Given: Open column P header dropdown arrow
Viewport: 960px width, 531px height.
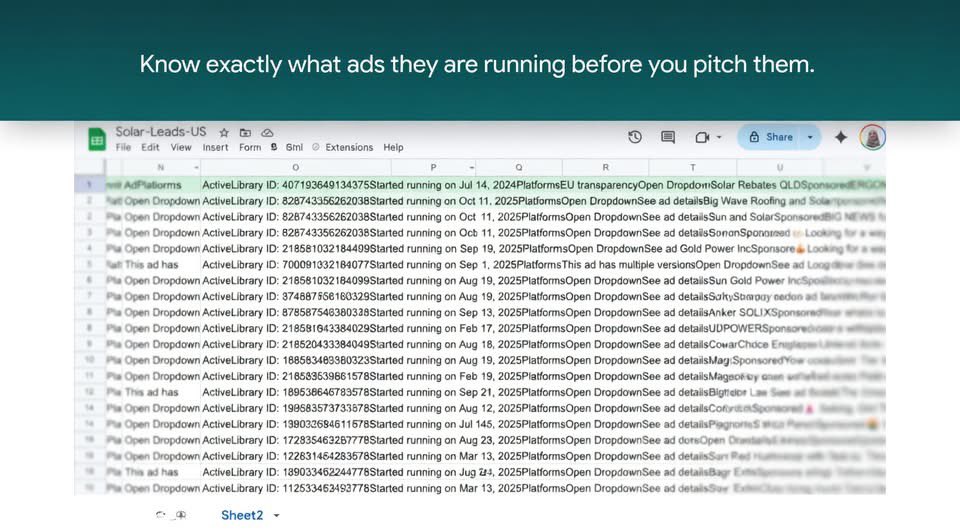Looking at the screenshot, I should pos(471,167).
